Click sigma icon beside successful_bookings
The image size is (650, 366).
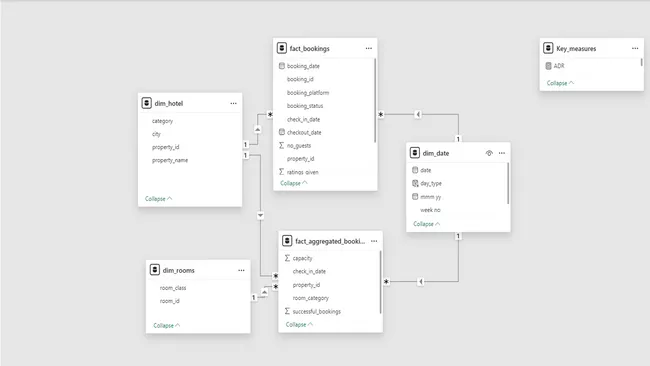coord(287,311)
